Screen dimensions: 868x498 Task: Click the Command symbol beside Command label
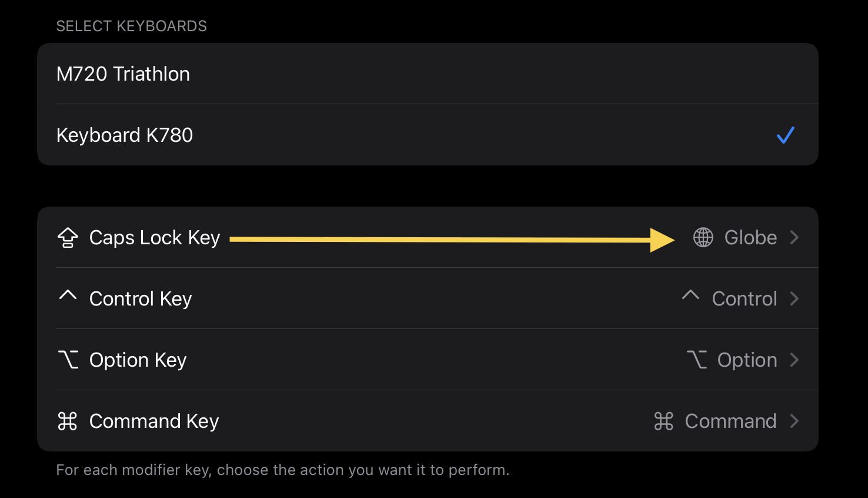tap(663, 421)
